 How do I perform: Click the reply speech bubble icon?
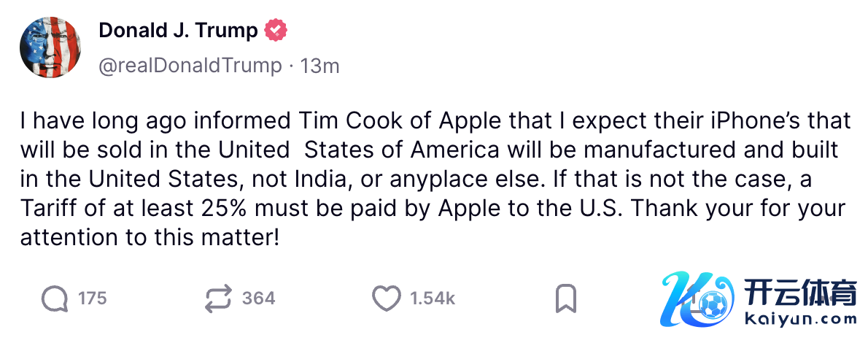coord(55,298)
